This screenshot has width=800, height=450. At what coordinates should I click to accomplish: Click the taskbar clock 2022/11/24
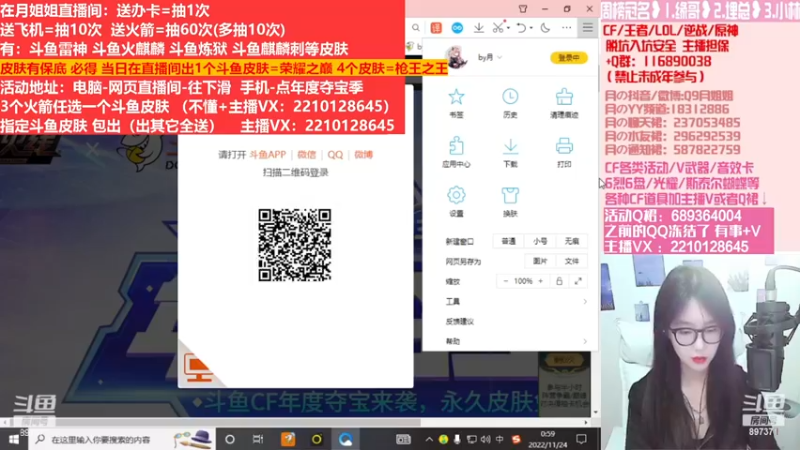click(x=547, y=439)
